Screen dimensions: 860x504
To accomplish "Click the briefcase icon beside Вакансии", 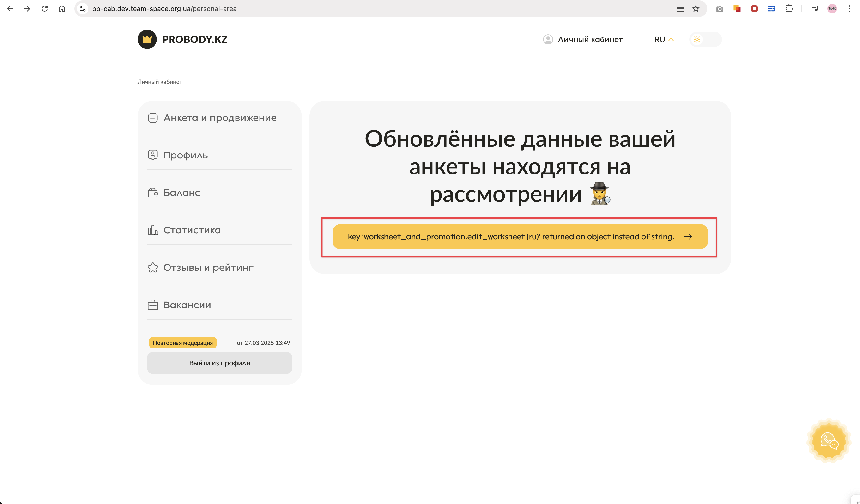I will pyautogui.click(x=152, y=305).
